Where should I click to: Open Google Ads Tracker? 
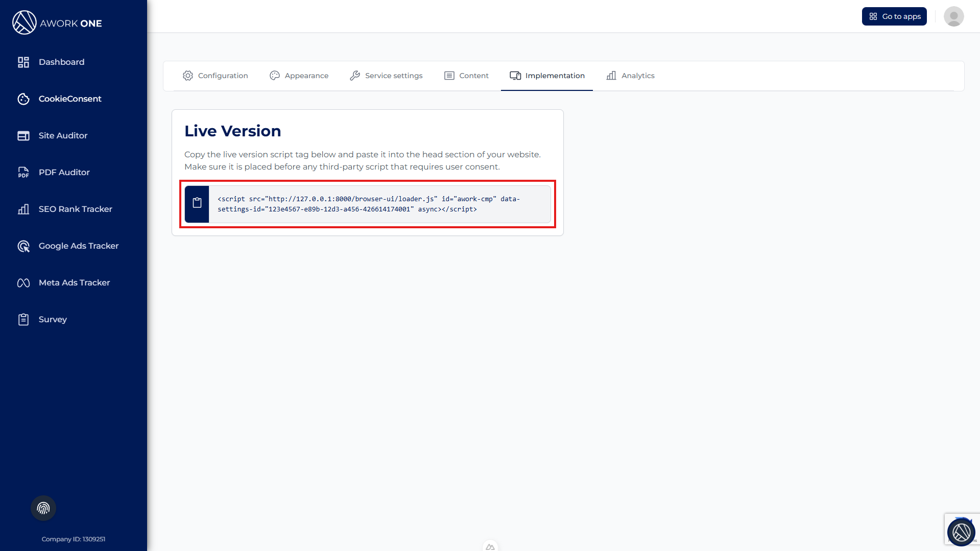(x=78, y=246)
